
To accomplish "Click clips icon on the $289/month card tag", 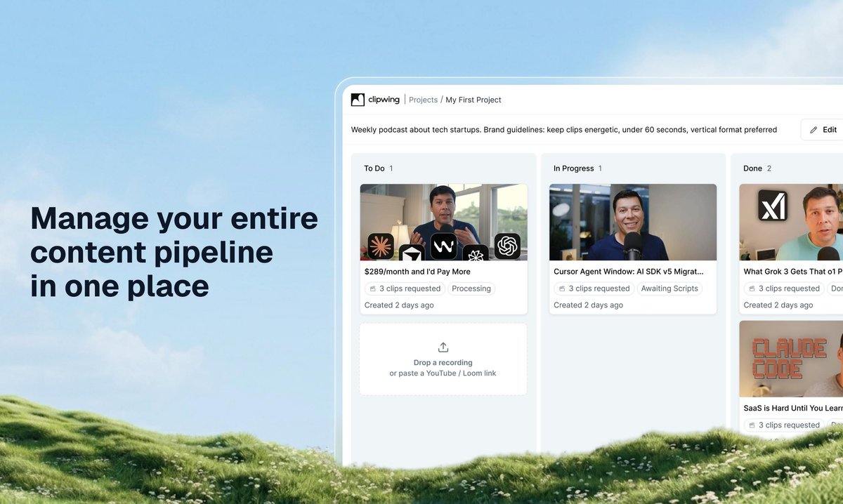I will click(372, 289).
